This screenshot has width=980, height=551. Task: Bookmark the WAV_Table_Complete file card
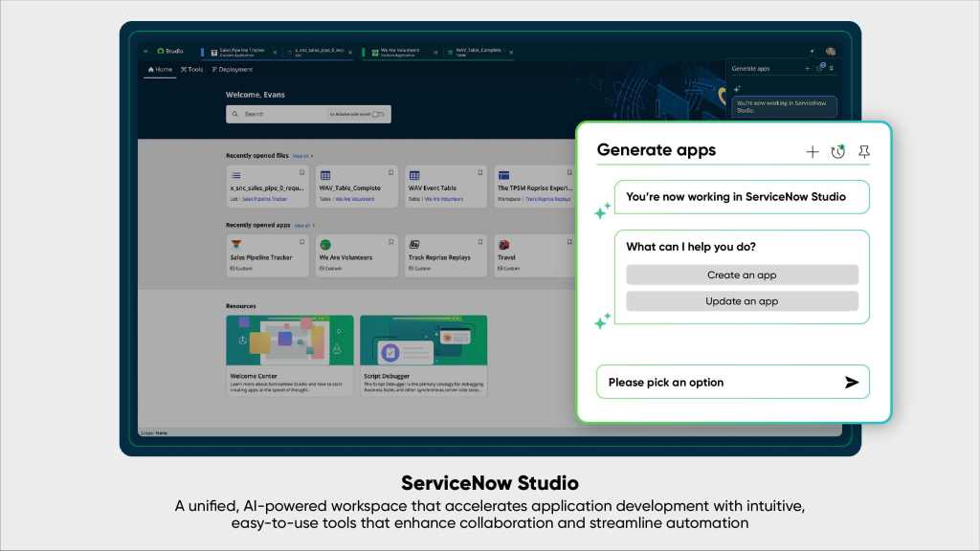390,173
